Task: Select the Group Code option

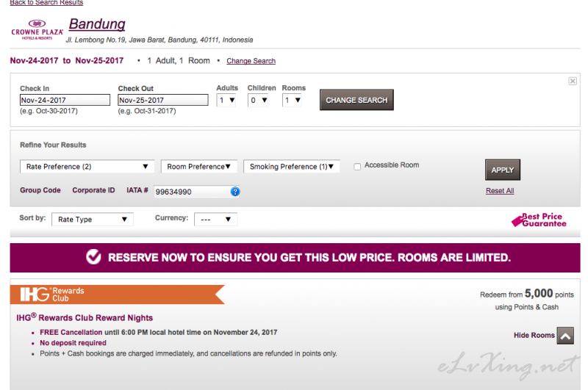Action: [x=40, y=190]
